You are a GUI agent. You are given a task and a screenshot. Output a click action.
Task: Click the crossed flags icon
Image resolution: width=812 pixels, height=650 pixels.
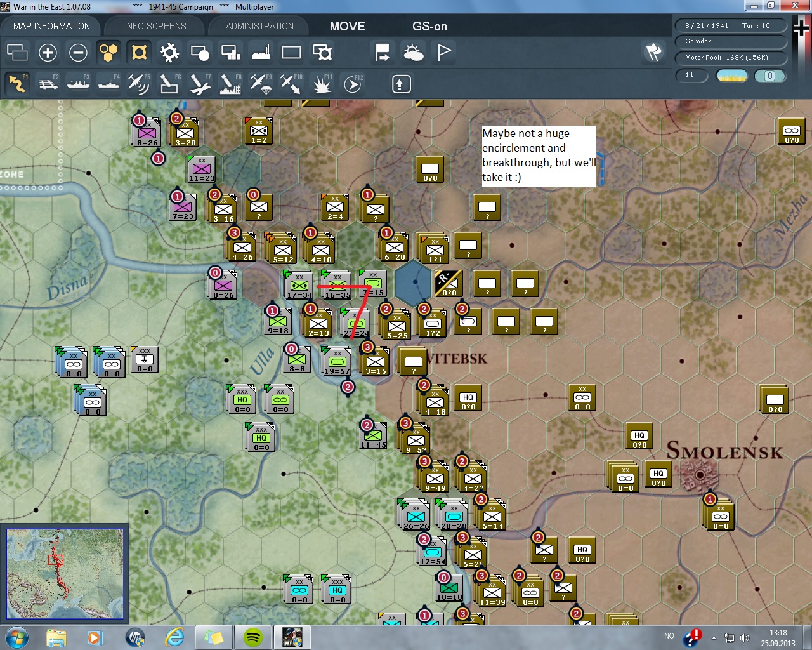[653, 52]
